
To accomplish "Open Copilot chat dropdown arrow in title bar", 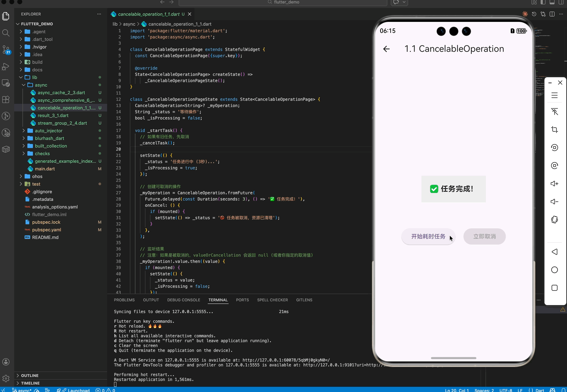I will (x=404, y=2).
